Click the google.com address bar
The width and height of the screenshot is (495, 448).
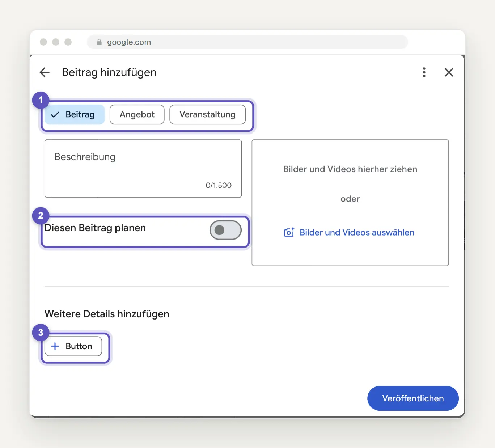point(247,42)
